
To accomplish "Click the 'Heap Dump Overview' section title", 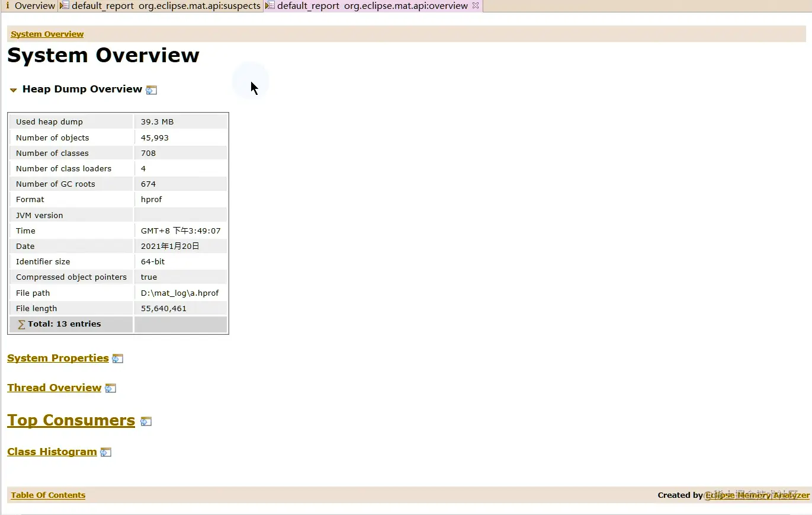I will [x=82, y=89].
